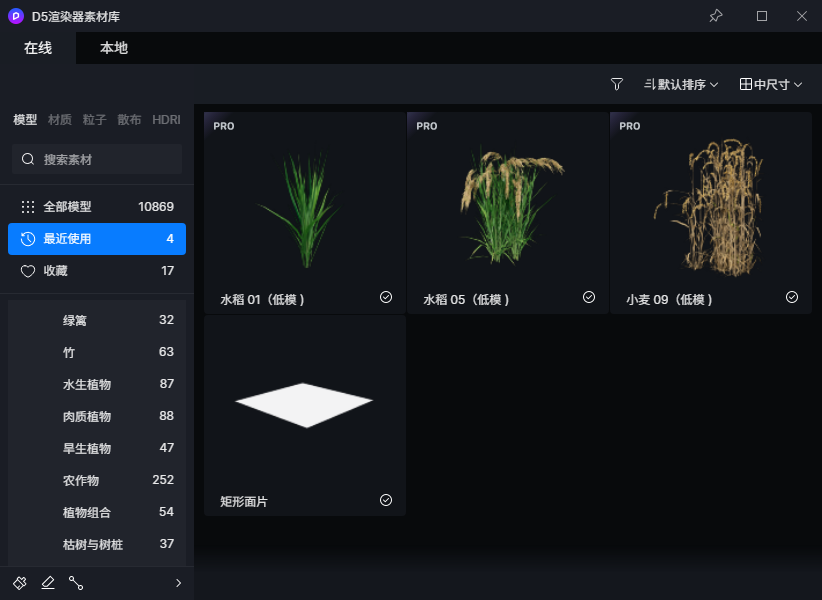The image size is (822, 600).
Task: Select the eraser tool at bottom
Action: click(48, 583)
